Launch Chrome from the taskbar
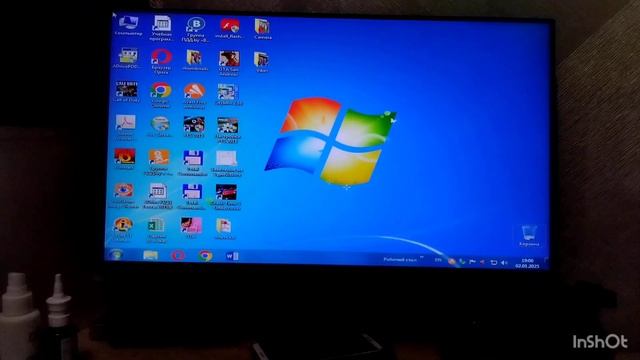This screenshot has height=360, width=640. [205, 256]
